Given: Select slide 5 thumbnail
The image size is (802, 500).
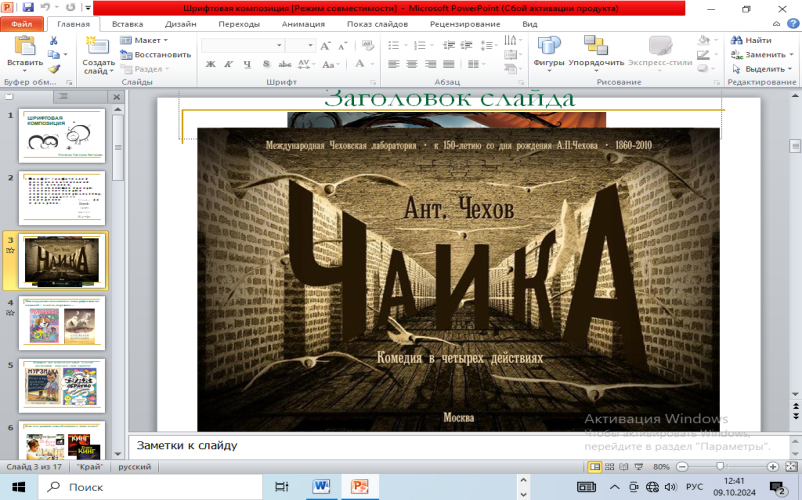Looking at the screenshot, I should point(62,385).
